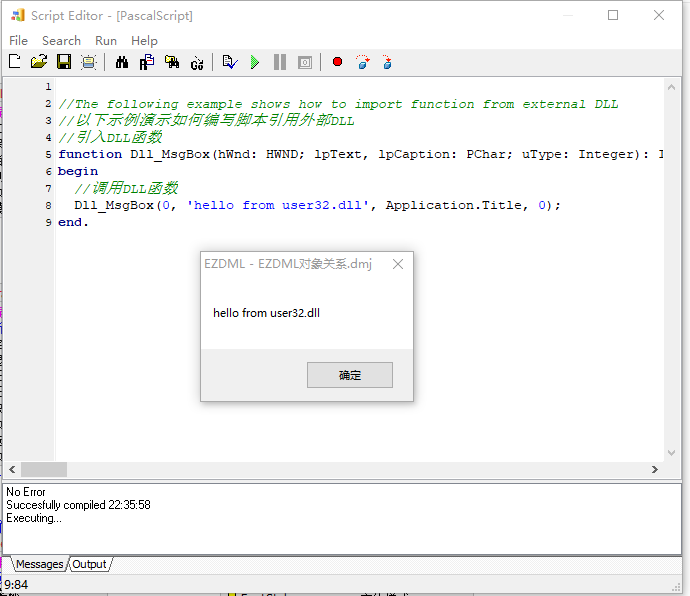Maximize the Script Editor window
The width and height of the screenshot is (690, 596).
tap(613, 15)
